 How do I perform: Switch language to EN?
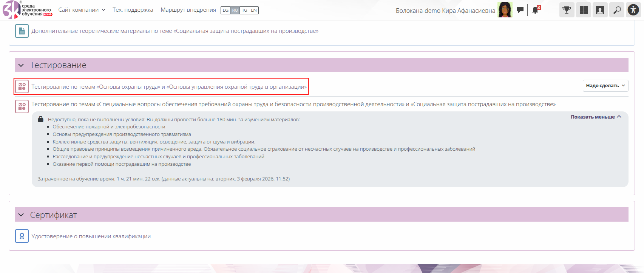tap(254, 10)
